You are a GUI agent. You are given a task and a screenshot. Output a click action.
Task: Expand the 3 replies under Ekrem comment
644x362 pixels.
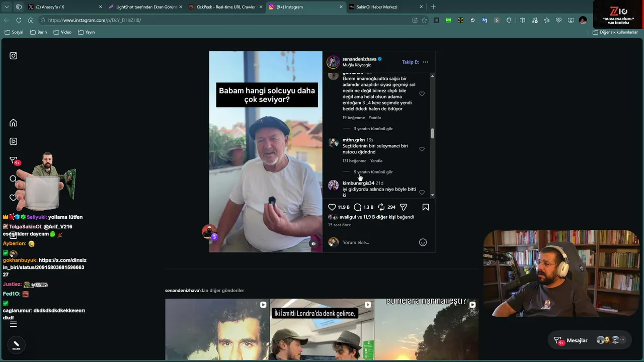[373, 129]
